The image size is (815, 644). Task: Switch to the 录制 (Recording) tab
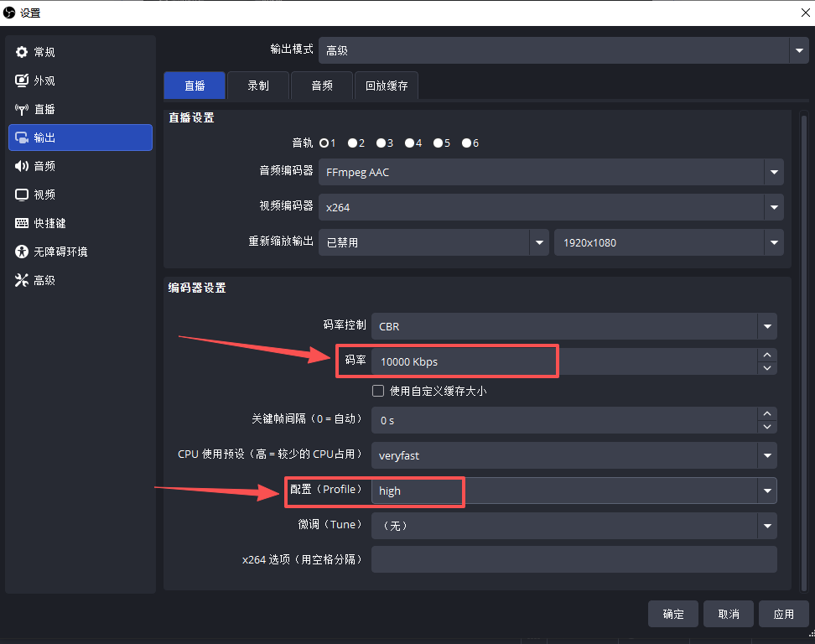257,85
